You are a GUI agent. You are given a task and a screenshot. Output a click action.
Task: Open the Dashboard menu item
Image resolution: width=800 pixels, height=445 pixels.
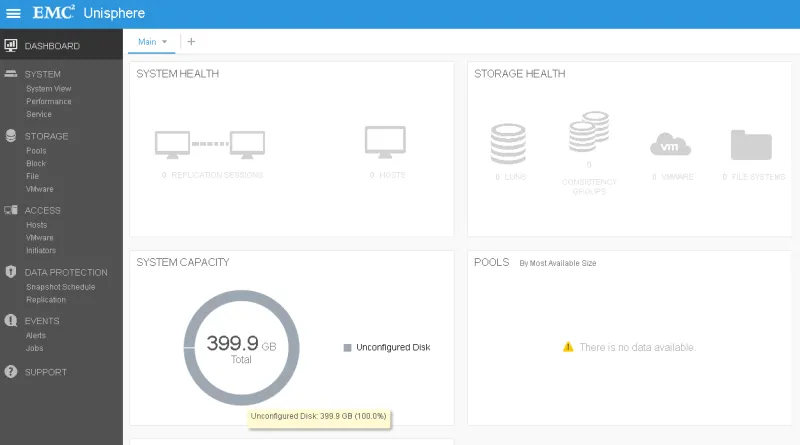point(61,45)
